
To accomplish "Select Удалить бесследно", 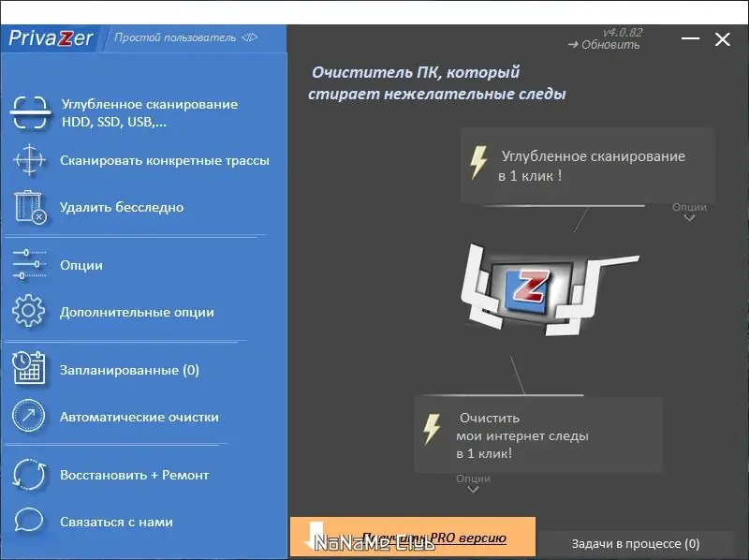I will 122,207.
